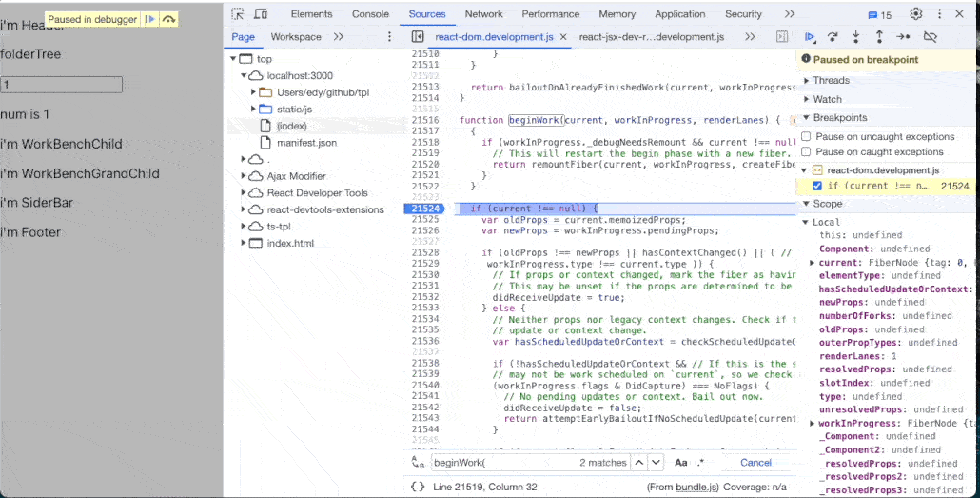The image size is (980, 498).
Task: Switch to the Elements panel tab
Action: tap(311, 13)
